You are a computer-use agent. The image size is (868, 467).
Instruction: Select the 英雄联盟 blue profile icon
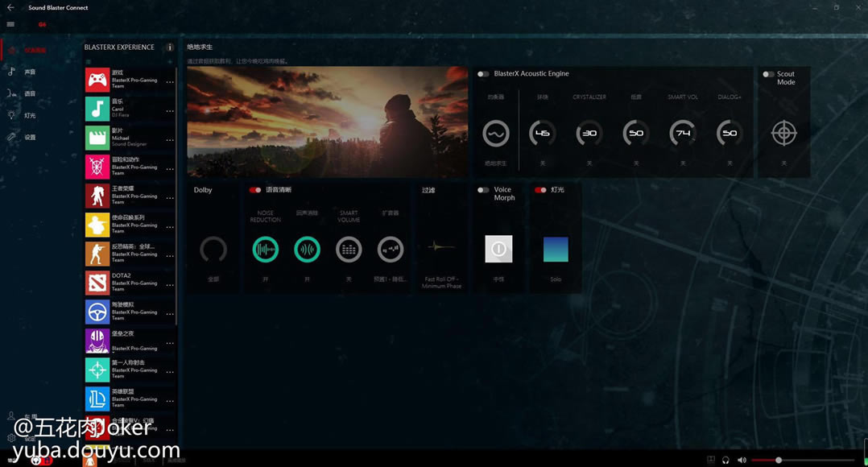click(x=97, y=399)
